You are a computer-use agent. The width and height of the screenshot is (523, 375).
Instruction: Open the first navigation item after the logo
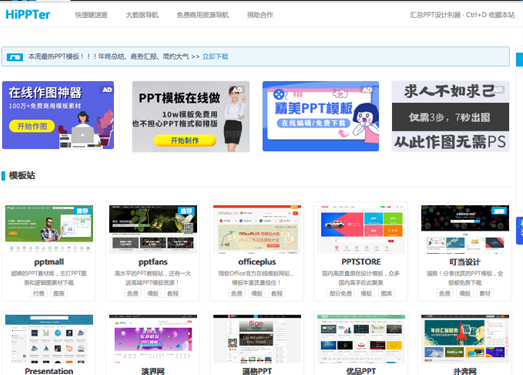pyautogui.click(x=91, y=15)
